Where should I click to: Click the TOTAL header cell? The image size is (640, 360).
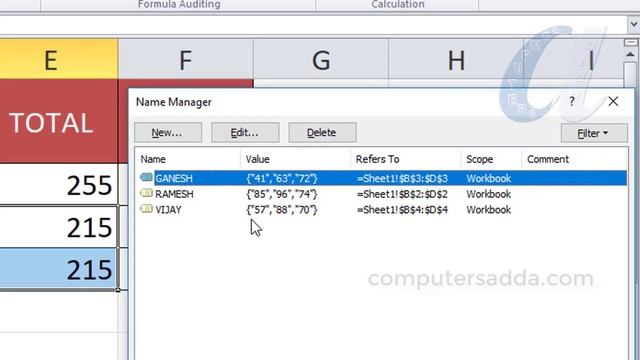click(x=59, y=122)
